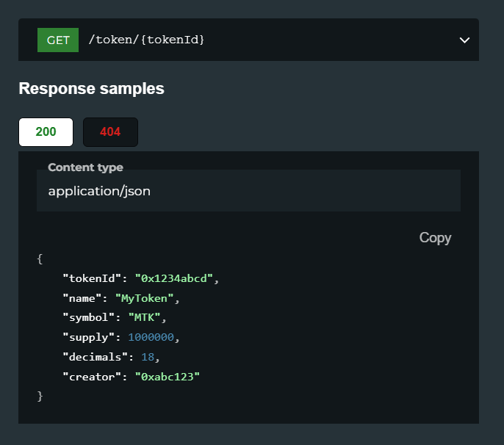The height and width of the screenshot is (445, 504).
Task: Click the closing curly brace of JSON
Action: [x=40, y=396]
